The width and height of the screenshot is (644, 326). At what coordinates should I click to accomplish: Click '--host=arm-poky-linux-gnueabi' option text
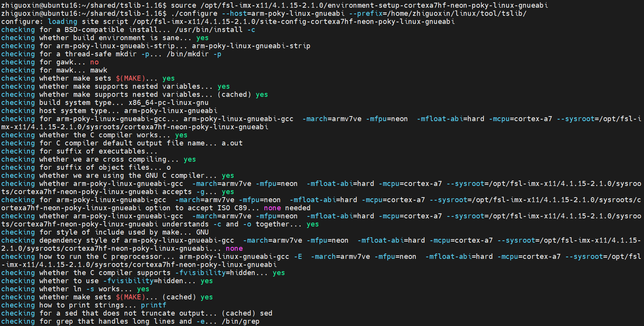283,14
